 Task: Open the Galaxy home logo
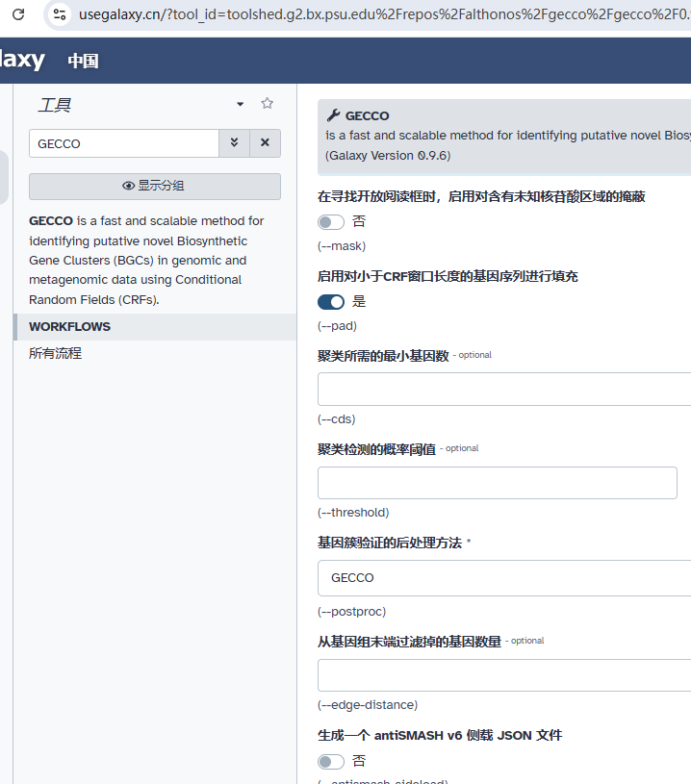(22, 60)
